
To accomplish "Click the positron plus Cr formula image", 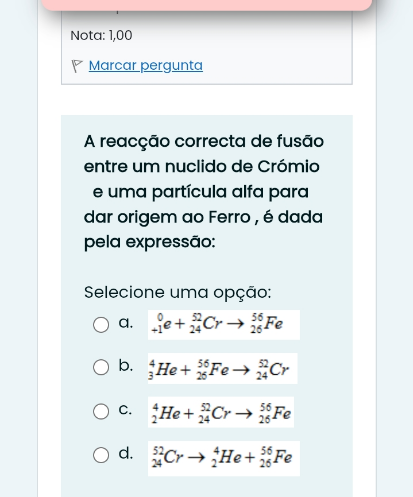I will point(224,325).
